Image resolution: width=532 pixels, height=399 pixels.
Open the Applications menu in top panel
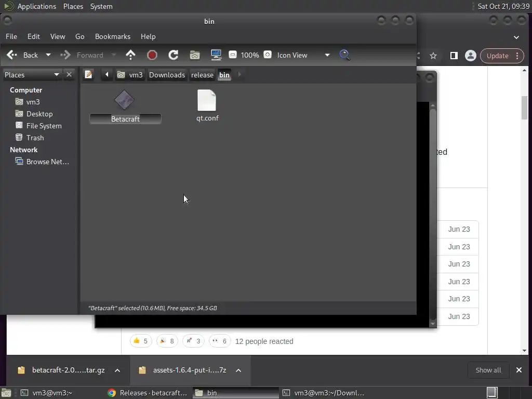tap(37, 6)
